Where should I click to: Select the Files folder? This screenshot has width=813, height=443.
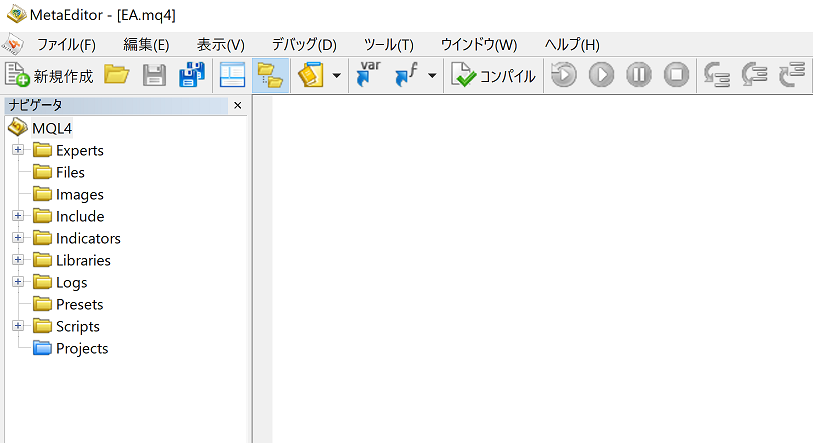coord(70,172)
